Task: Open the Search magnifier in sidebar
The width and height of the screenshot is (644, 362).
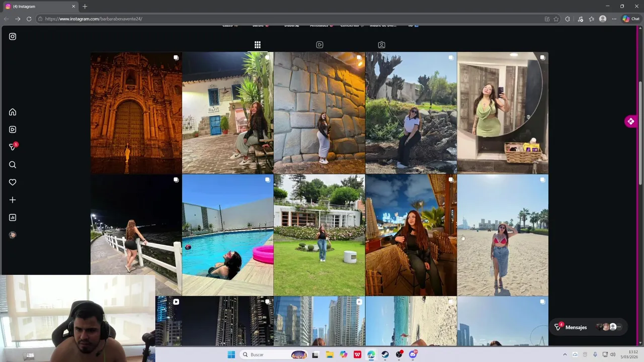Action: 13,164
